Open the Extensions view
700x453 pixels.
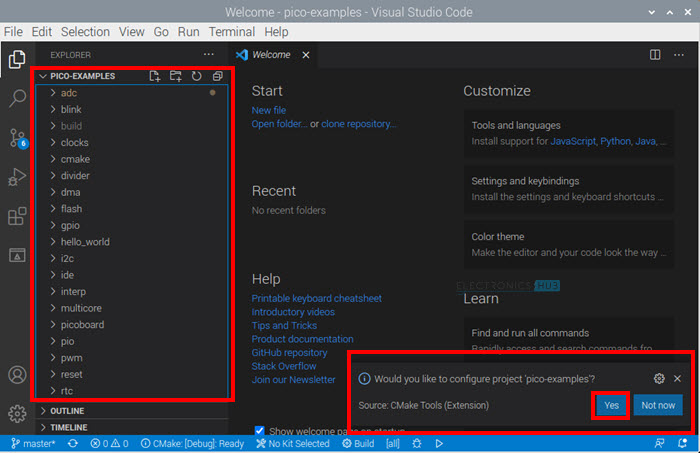point(17,216)
